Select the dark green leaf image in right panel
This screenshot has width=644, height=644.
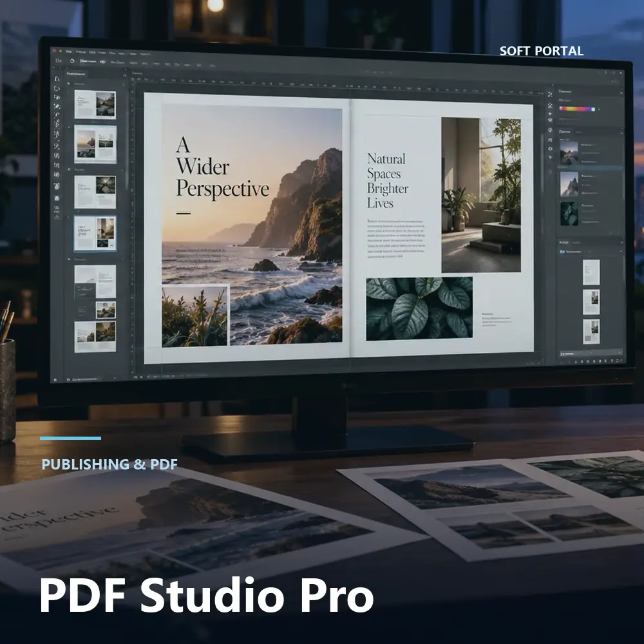point(569,213)
